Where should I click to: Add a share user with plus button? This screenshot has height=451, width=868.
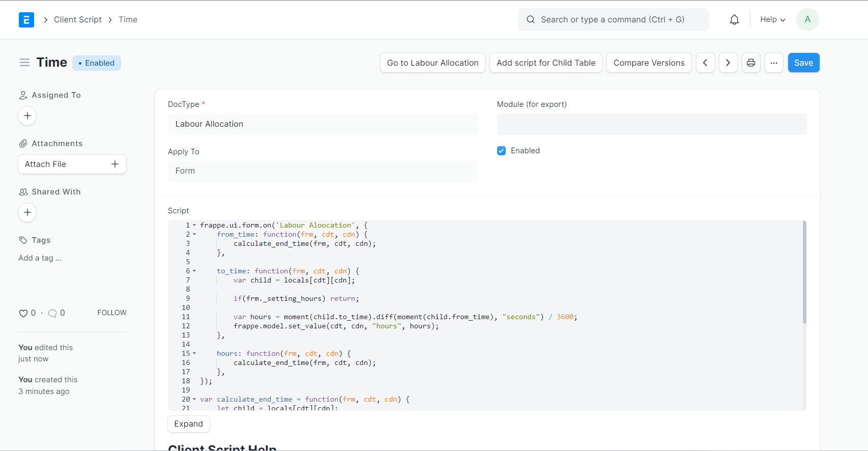[x=27, y=212]
